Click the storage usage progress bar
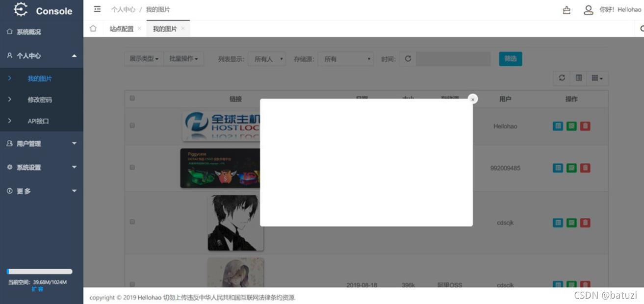This screenshot has width=644, height=304. click(40, 272)
